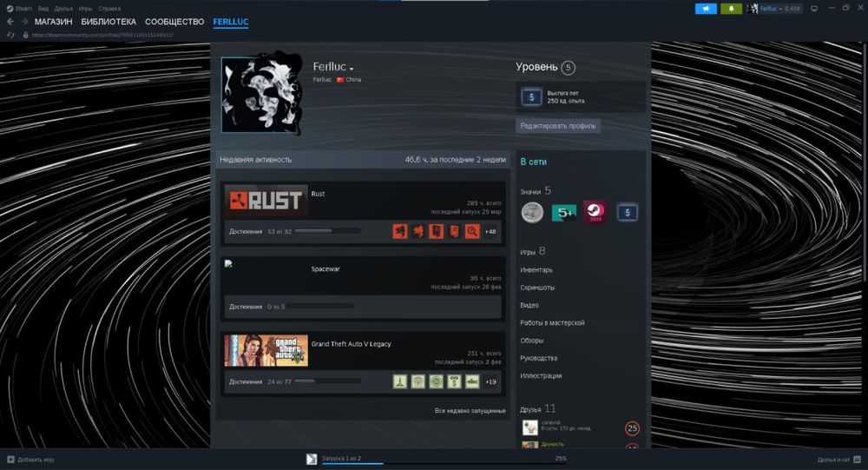The image size is (868, 470).
Task: Go forward with the right arrow
Action: [x=24, y=22]
